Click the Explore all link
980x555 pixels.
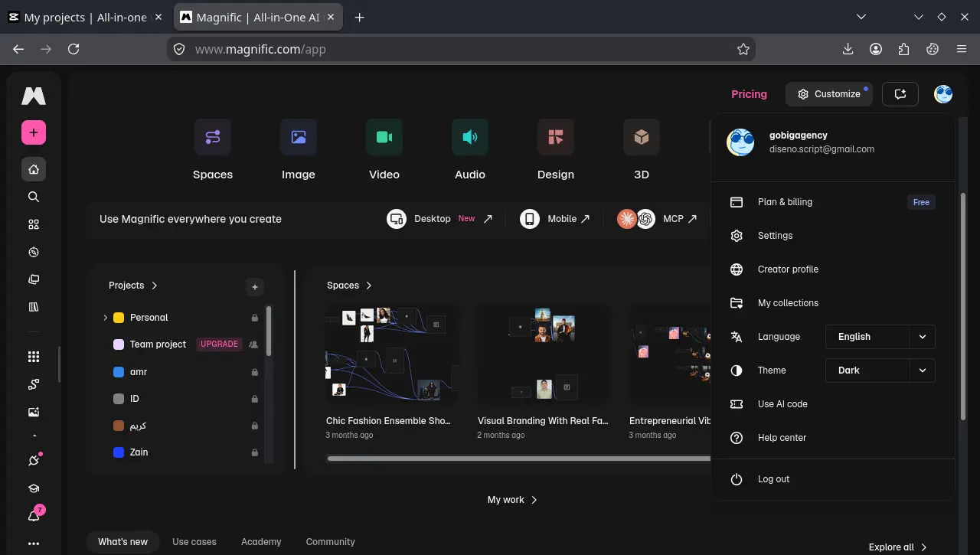[x=897, y=547]
